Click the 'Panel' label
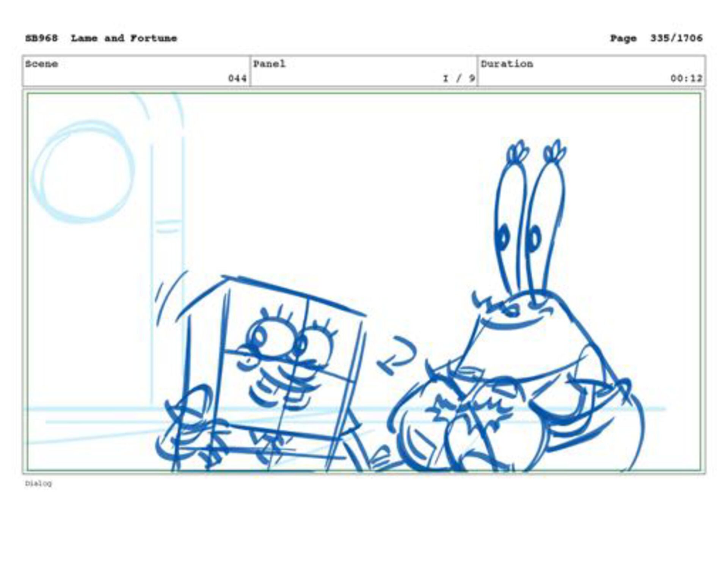Viewport: 728px width, 564px height. click(269, 64)
